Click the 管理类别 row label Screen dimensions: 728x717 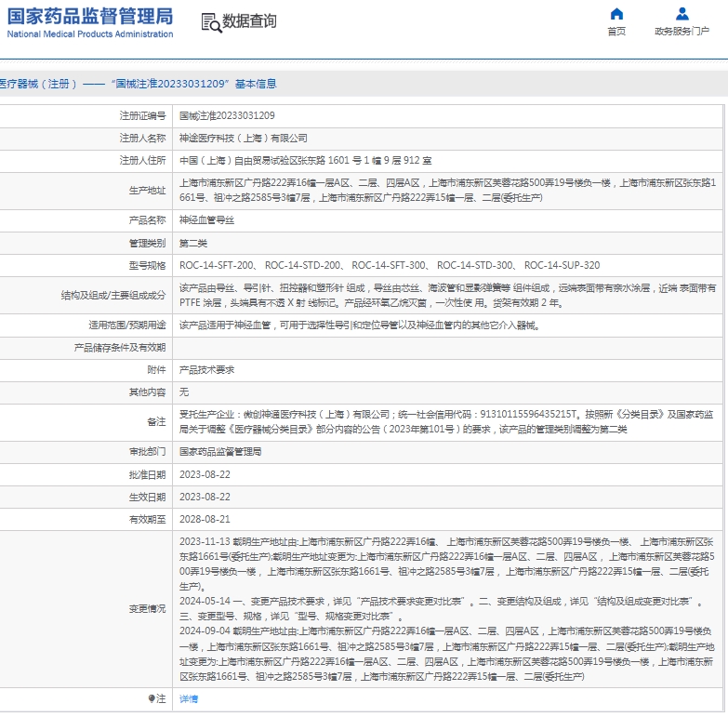click(x=147, y=243)
